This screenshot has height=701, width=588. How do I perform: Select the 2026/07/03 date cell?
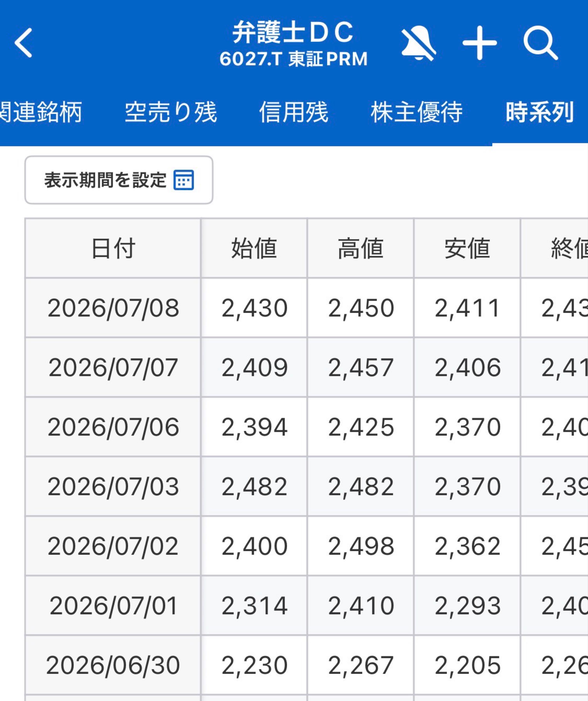pyautogui.click(x=113, y=487)
